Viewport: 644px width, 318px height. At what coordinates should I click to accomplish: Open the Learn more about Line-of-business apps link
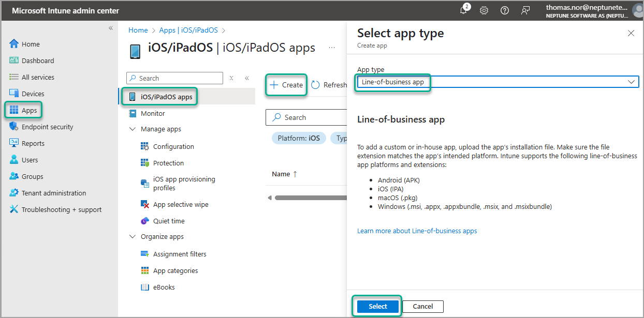[x=417, y=231]
